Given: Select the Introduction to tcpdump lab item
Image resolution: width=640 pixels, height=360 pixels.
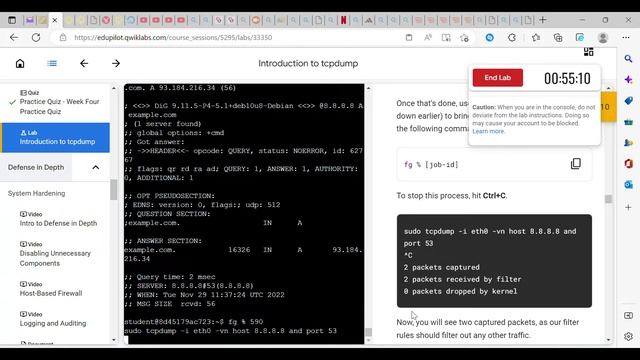Looking at the screenshot, I should click(56, 138).
